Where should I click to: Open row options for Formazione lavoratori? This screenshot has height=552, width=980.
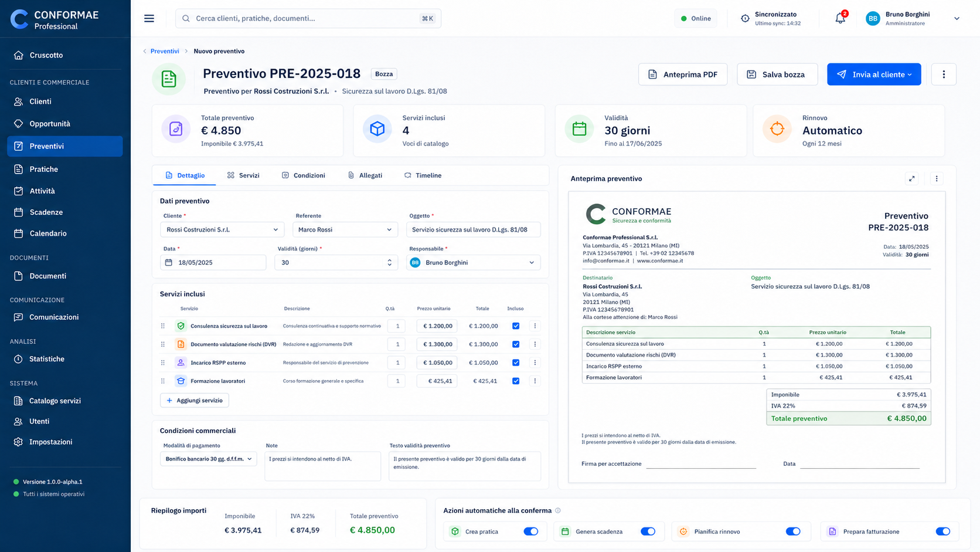(535, 381)
